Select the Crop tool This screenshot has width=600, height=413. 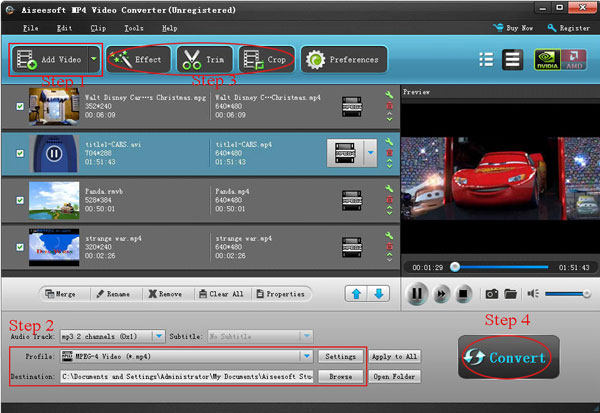(267, 59)
